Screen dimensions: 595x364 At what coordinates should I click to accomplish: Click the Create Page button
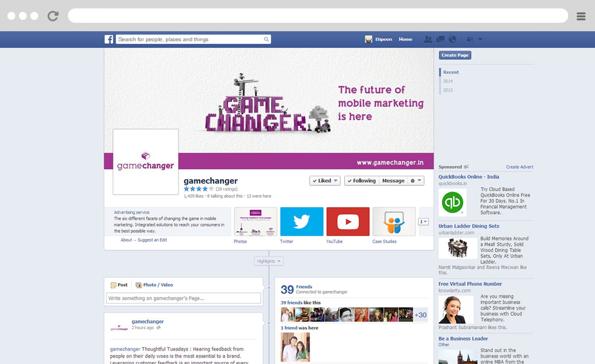click(x=455, y=55)
